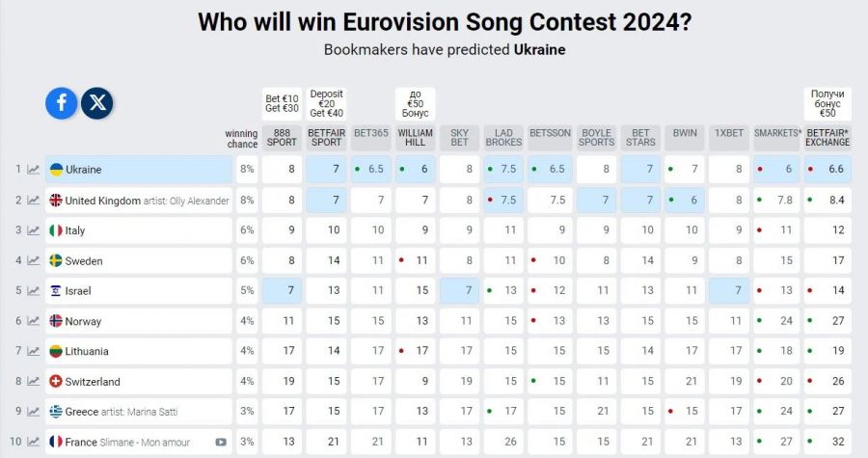Open Italy's odds trend chart icon
This screenshot has width=868, height=458.
coord(33,230)
